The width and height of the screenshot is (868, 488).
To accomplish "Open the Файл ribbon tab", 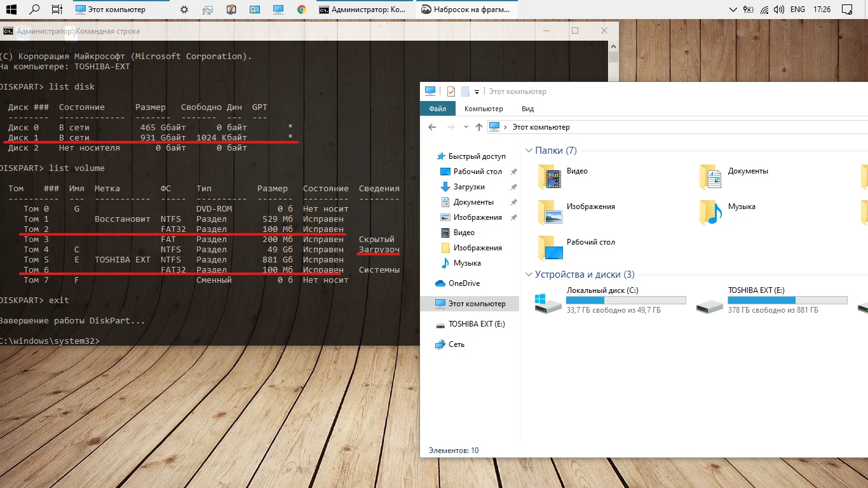I will [x=437, y=109].
